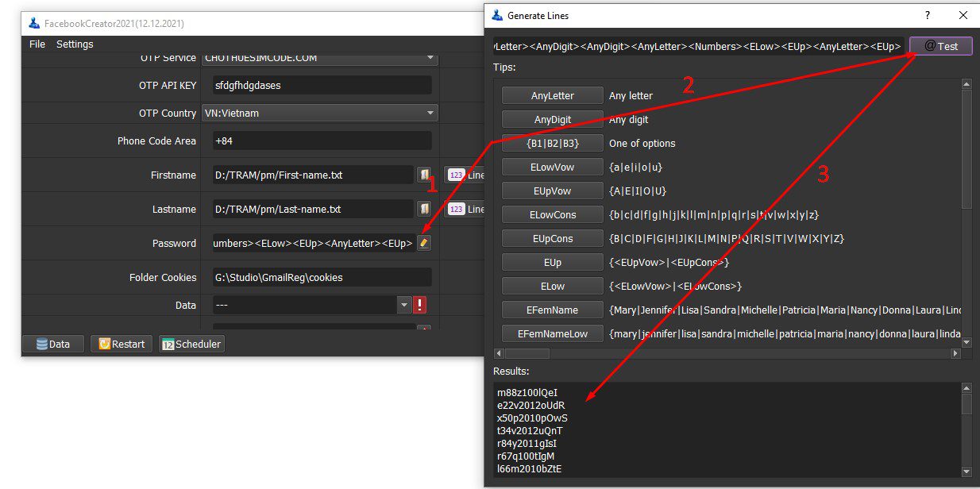Insert the EFemName token button
The height and width of the screenshot is (489, 980).
[x=553, y=310]
